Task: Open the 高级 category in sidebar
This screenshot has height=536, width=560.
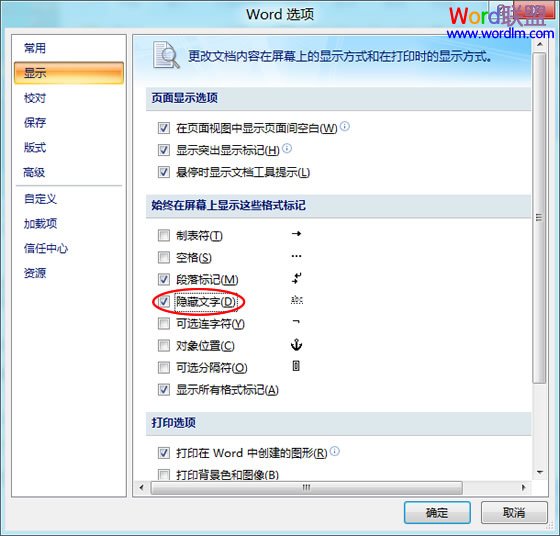Action: click(34, 173)
